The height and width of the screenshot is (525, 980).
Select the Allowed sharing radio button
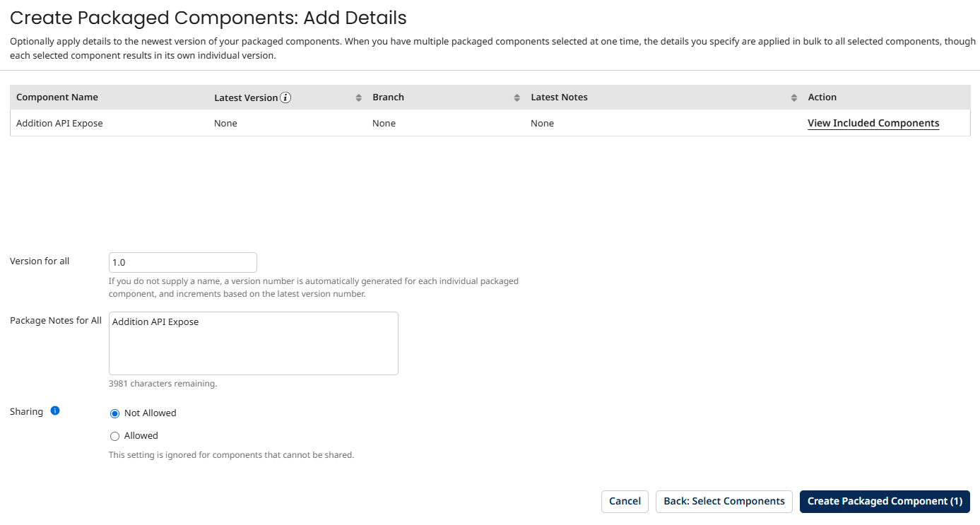point(115,436)
